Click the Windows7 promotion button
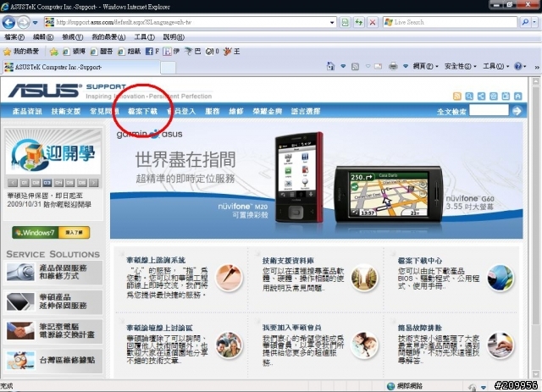The image size is (542, 392). (x=51, y=233)
